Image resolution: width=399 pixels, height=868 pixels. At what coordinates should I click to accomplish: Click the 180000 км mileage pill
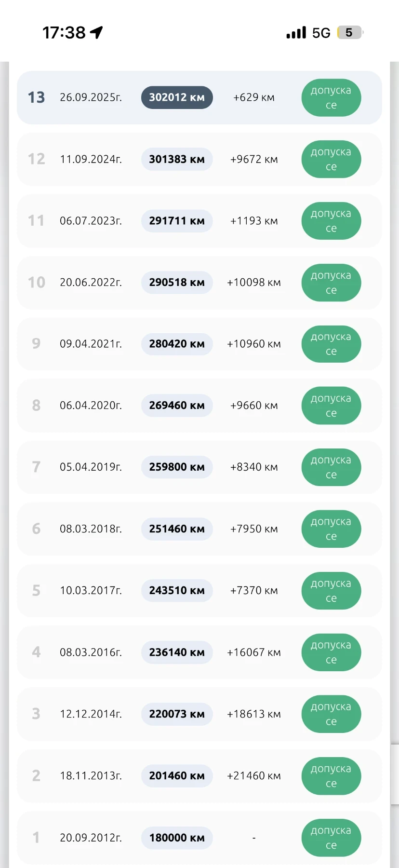coord(177,838)
